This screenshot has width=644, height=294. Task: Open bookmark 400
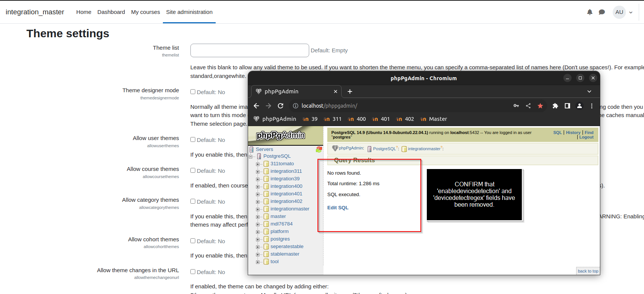pyautogui.click(x=357, y=119)
